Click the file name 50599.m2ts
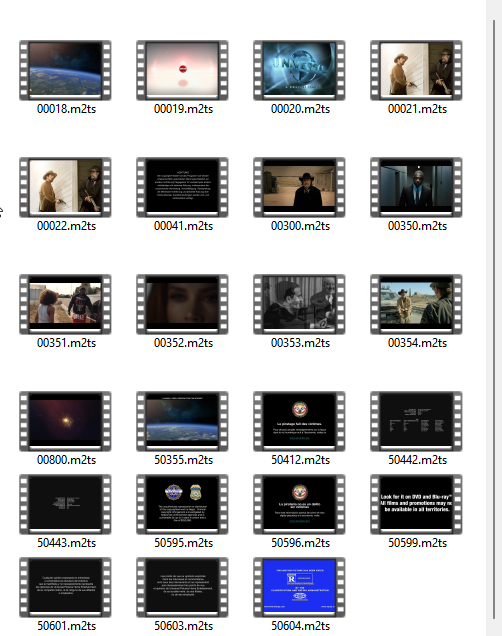 point(417,543)
